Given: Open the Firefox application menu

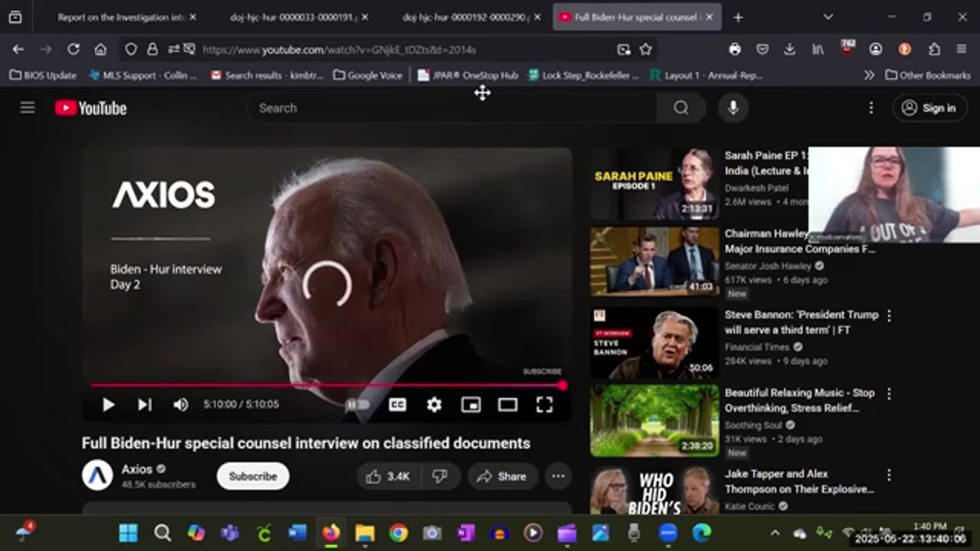Looking at the screenshot, I should (962, 49).
